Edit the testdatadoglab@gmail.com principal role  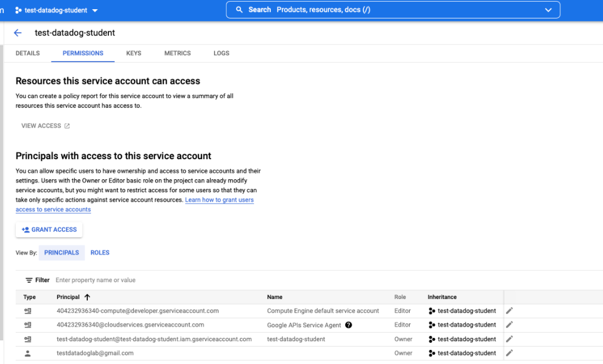[x=508, y=353]
